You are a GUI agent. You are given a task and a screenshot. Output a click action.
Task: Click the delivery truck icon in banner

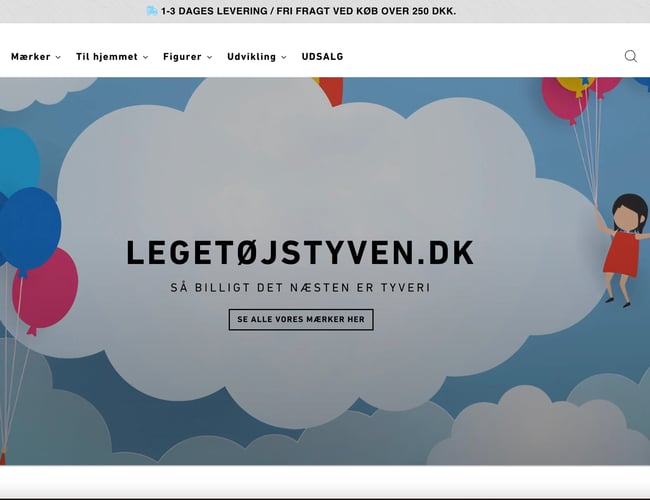point(152,11)
